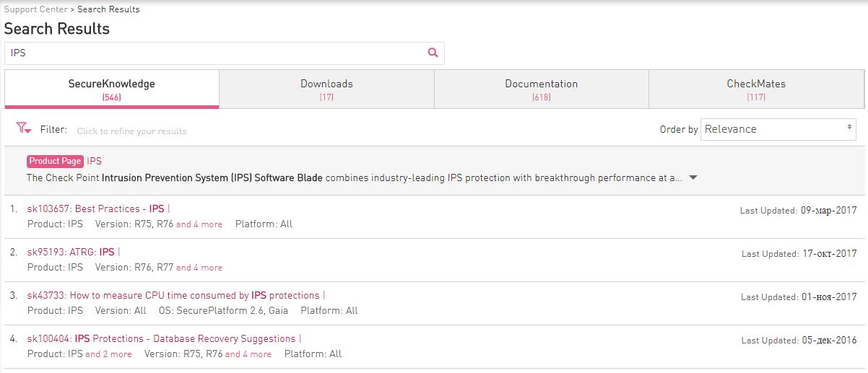Expand 'and 4 more' versions for sk95193
Screen dimensions: 868x373
pos(199,268)
